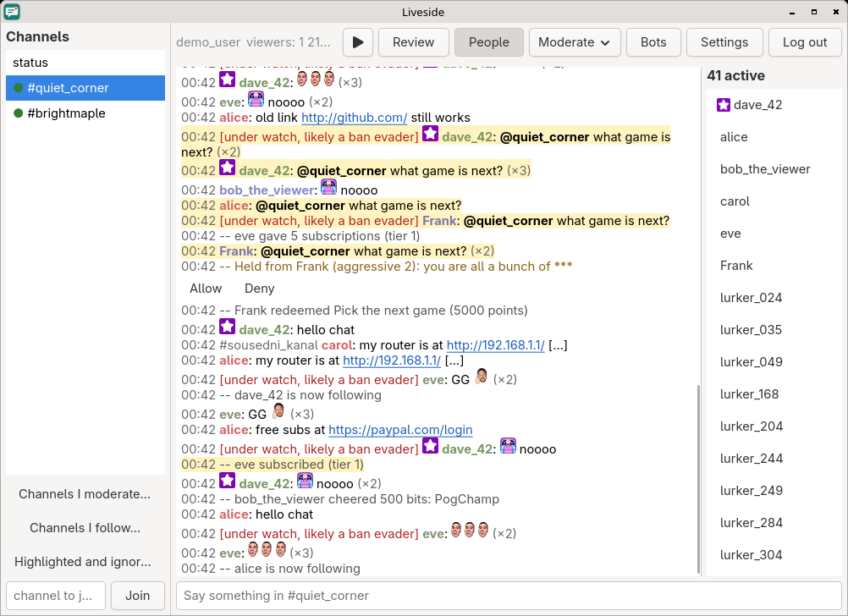Click the emote after GG in eve's under-watch message
This screenshot has width=848, height=616.
point(482,377)
